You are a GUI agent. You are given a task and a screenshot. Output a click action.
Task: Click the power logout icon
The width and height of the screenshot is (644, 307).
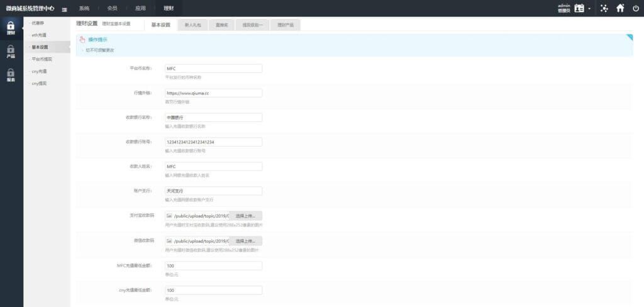(636, 8)
